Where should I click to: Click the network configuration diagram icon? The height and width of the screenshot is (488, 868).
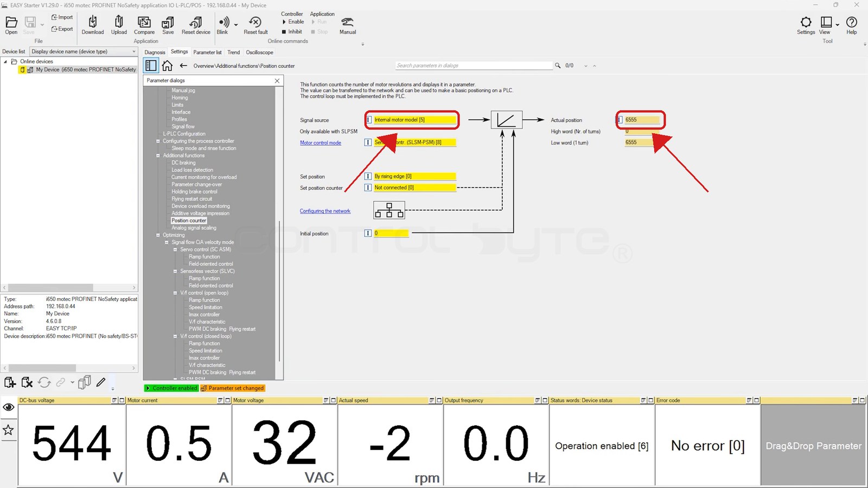click(x=389, y=210)
